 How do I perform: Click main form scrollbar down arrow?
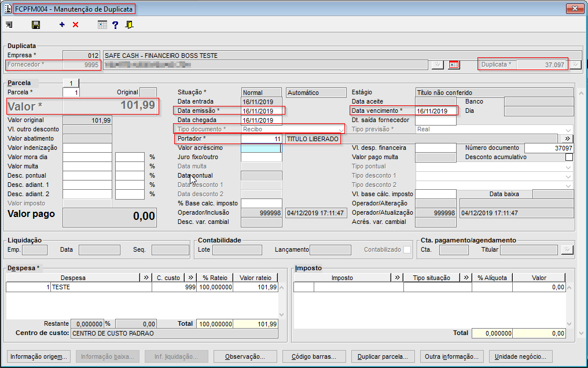point(581,333)
